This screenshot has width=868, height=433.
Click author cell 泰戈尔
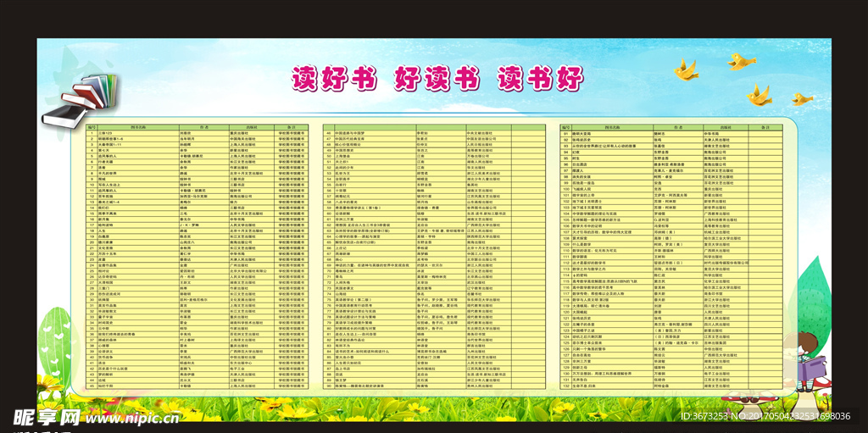click(185, 219)
